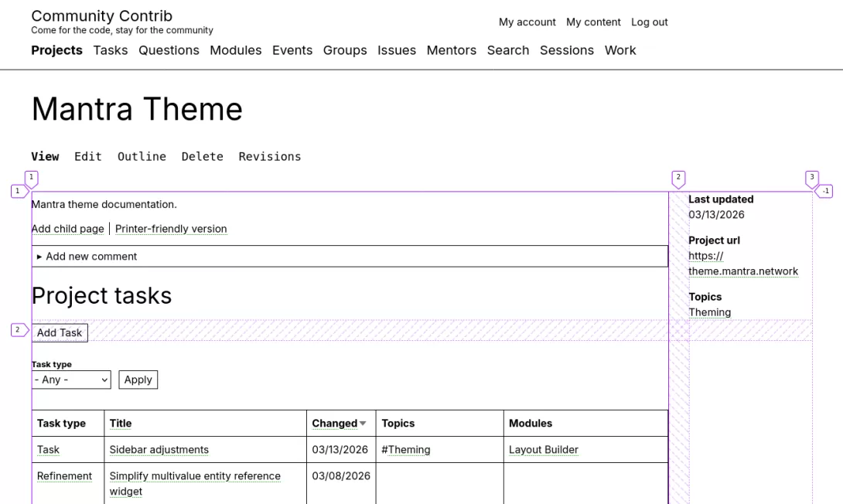Select the Outline tab
The image size is (843, 504).
coord(142,156)
